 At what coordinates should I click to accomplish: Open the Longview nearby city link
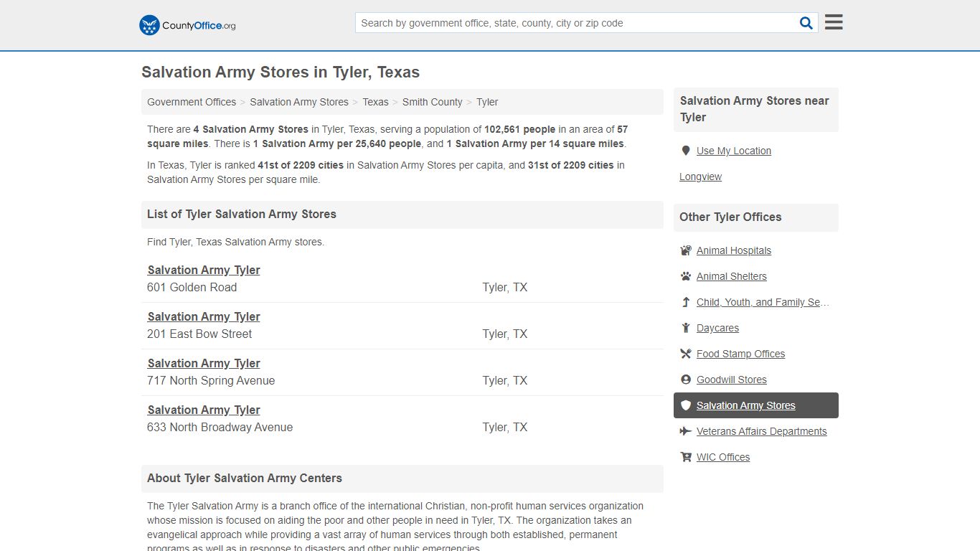700,176
